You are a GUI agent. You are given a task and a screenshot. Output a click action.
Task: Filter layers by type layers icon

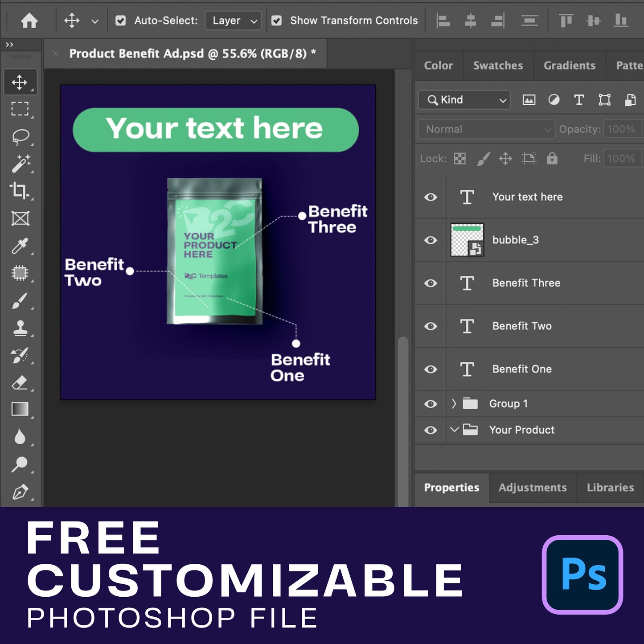pos(579,100)
